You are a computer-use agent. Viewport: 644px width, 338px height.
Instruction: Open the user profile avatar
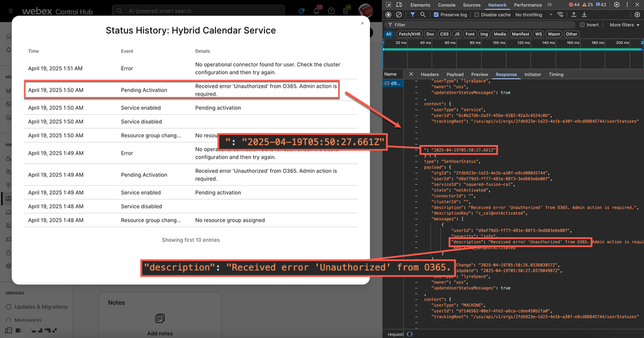pyautogui.click(x=365, y=10)
